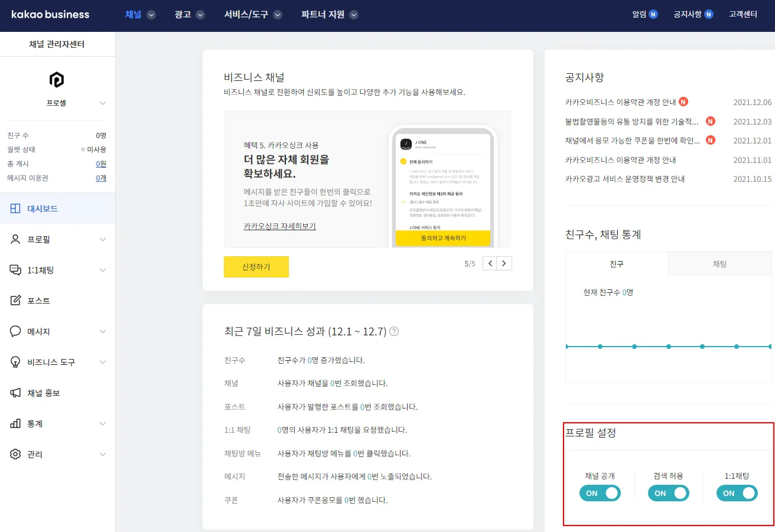775x532 pixels.
Task: Open the 카카오광고 서비스 운영정책 변경 안내 notice
Action: pos(625,178)
